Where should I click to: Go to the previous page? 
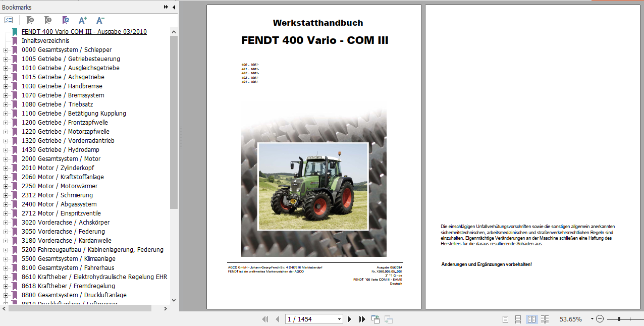(x=277, y=319)
